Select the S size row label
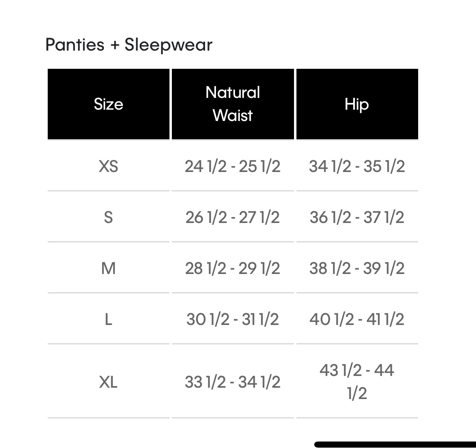Viewport: 476px width, 448px height. click(108, 217)
